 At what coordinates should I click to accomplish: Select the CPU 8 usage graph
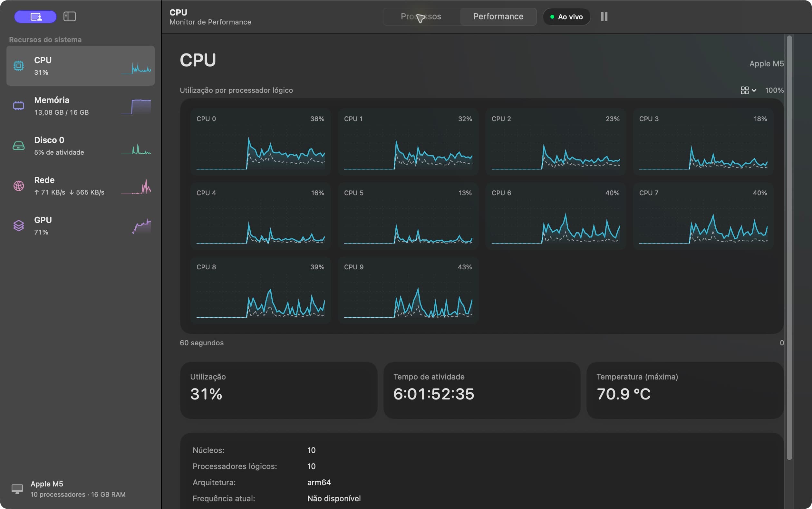tap(260, 290)
